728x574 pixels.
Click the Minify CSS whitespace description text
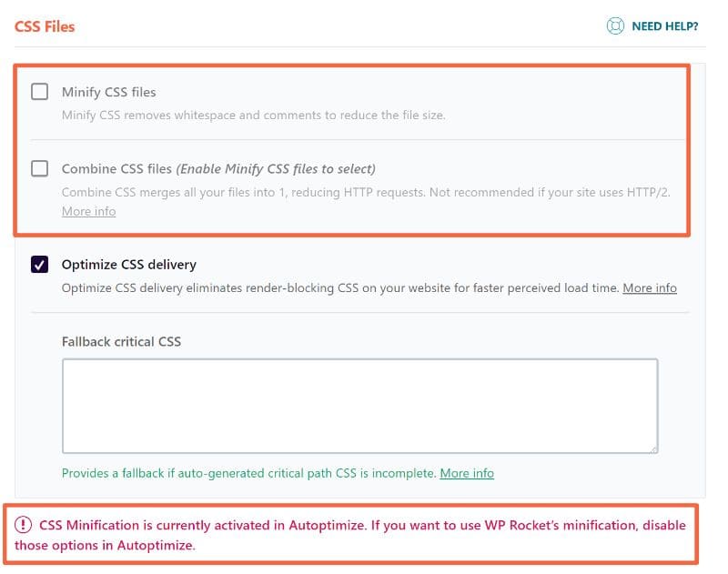(253, 116)
